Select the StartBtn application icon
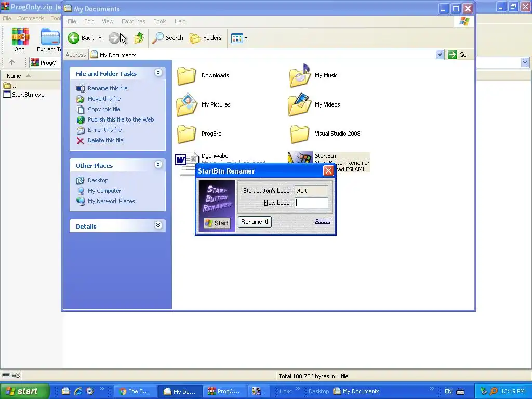Viewport: 532px width, 399px height. 300,158
